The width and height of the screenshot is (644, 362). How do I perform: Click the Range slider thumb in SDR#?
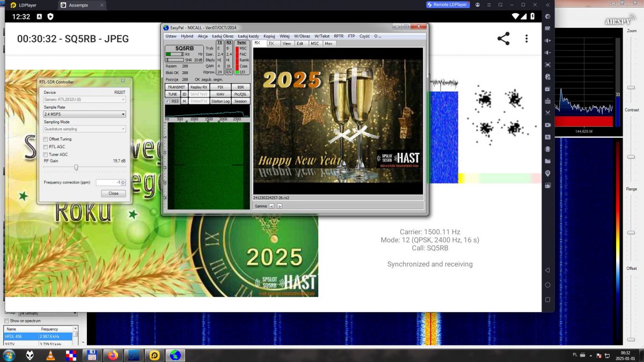coord(632,232)
